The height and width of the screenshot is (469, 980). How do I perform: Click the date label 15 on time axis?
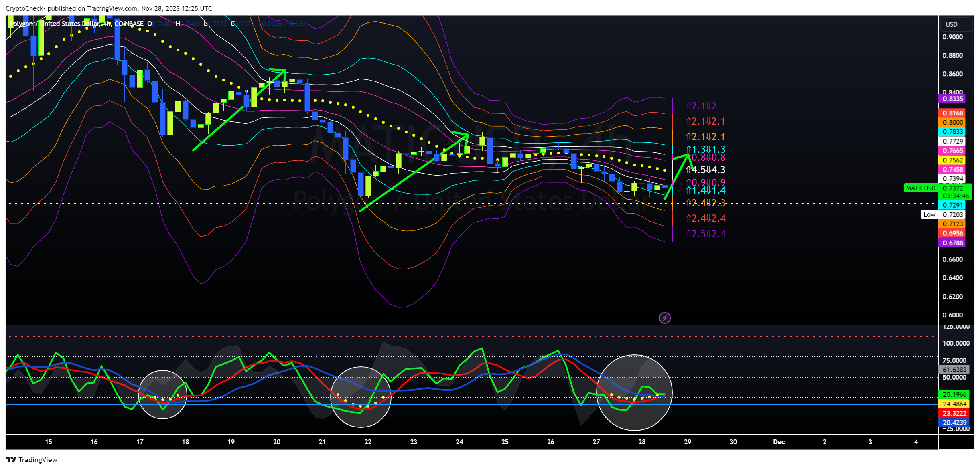[49, 441]
